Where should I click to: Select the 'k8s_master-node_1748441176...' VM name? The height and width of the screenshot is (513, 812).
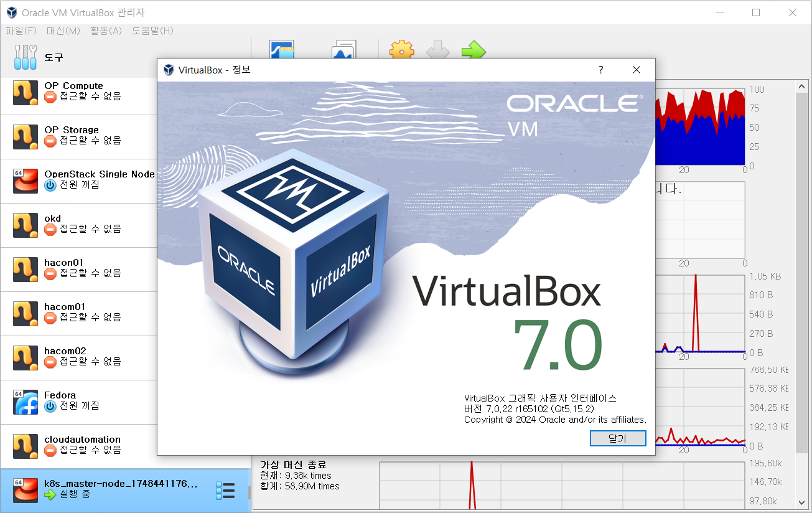[x=121, y=484]
